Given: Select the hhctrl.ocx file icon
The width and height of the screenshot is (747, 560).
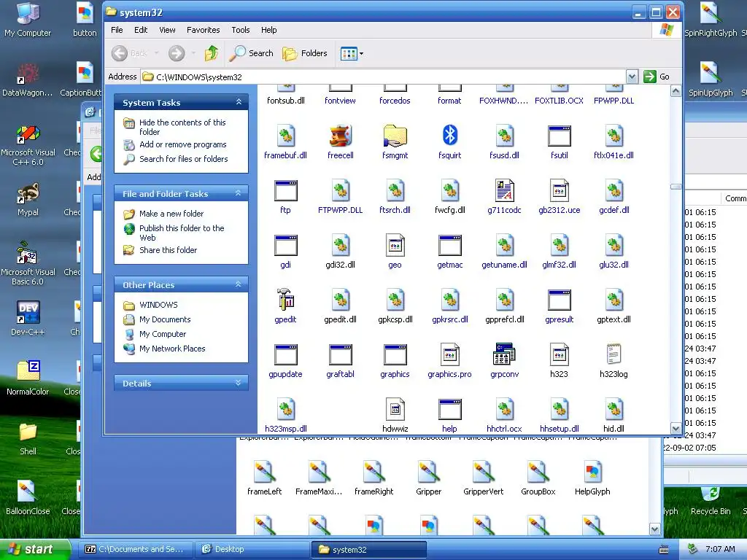Looking at the screenshot, I should click(504, 410).
